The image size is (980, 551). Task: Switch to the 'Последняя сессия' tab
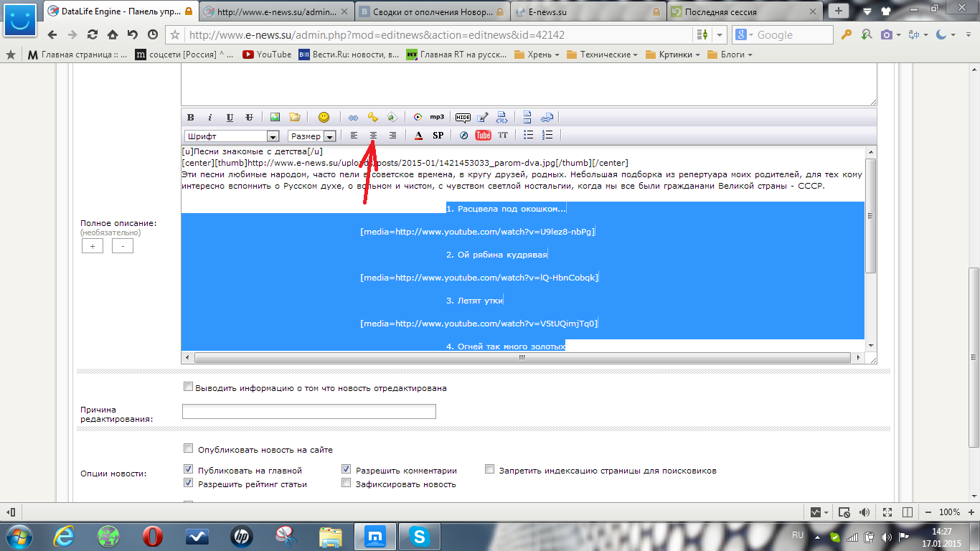[x=745, y=11]
